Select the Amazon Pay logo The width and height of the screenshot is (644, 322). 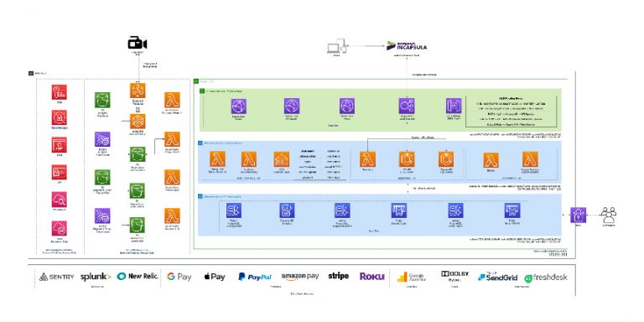tap(300, 277)
